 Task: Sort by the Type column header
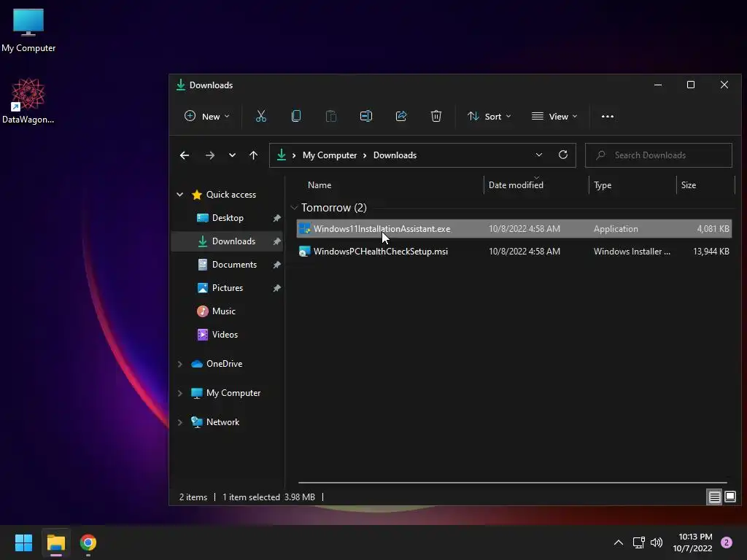click(603, 185)
